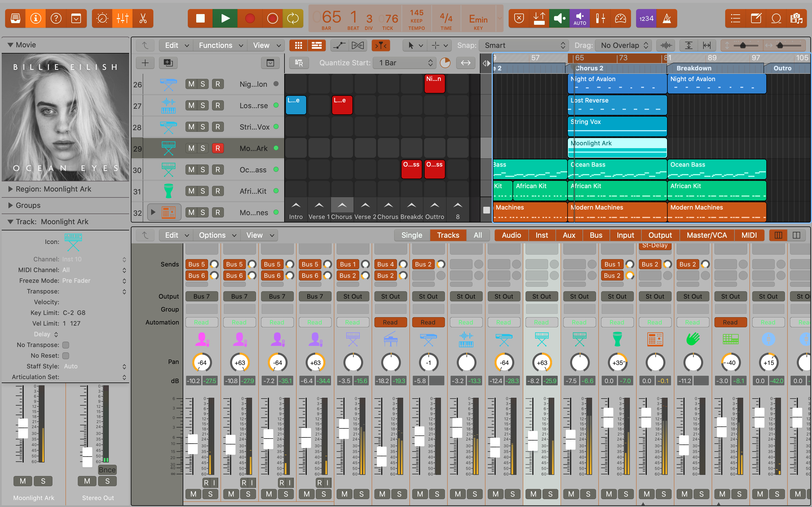
Task: Toggle the metronome click button
Action: point(667,18)
